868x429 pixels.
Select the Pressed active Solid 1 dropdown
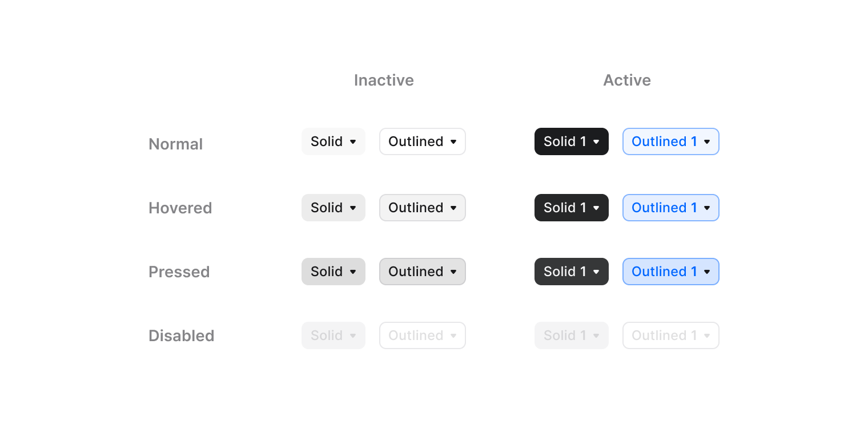[571, 272]
